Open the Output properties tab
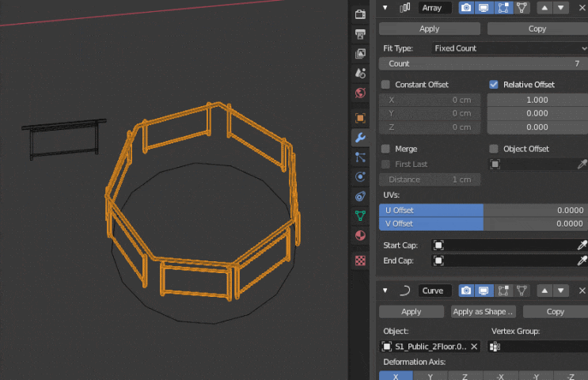Viewport: 588px width, 380px height. pos(360,34)
